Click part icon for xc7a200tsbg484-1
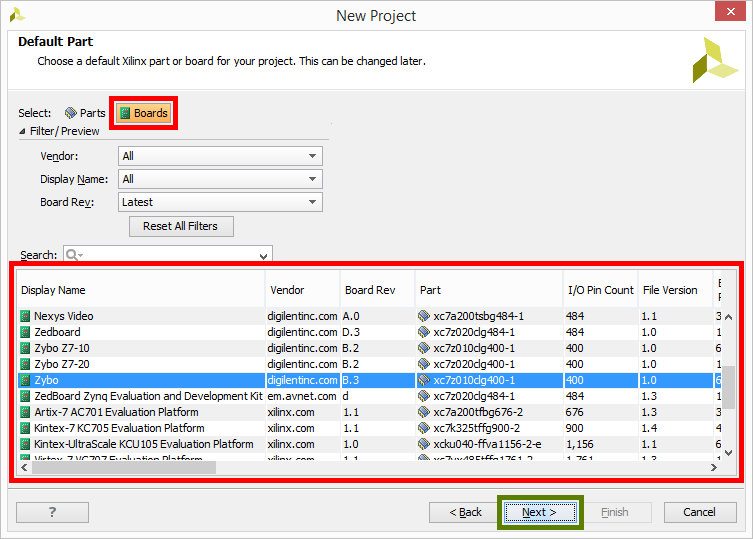Image resolution: width=753 pixels, height=539 pixels. [424, 316]
